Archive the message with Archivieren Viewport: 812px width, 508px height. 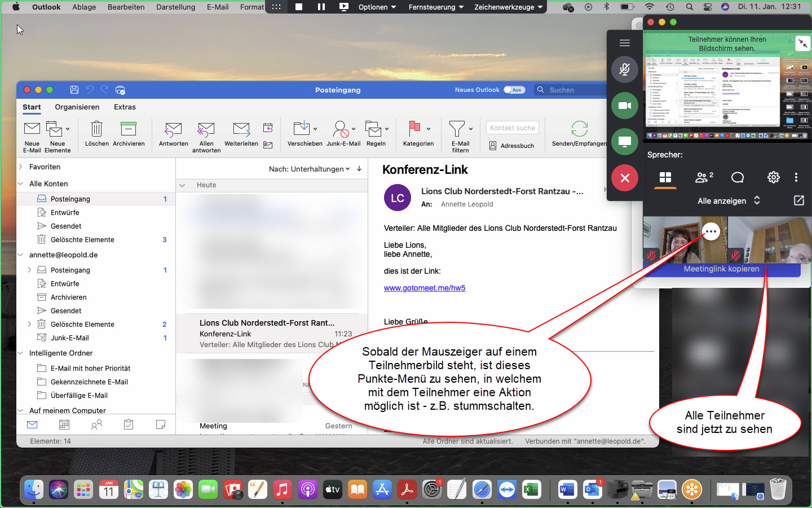point(129,134)
